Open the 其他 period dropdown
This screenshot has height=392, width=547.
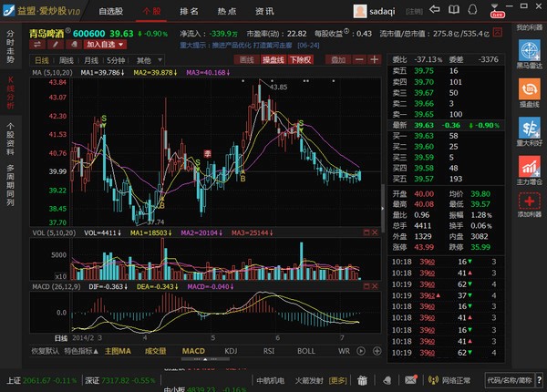click(x=149, y=60)
